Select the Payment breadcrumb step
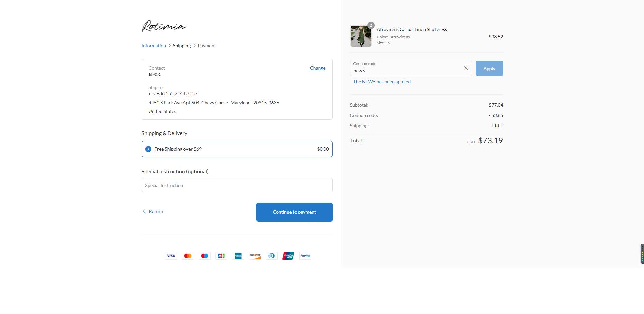 click(207, 46)
